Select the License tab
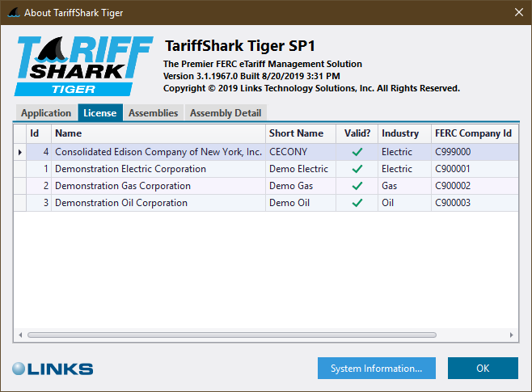The height and width of the screenshot is (392, 532). [x=100, y=112]
